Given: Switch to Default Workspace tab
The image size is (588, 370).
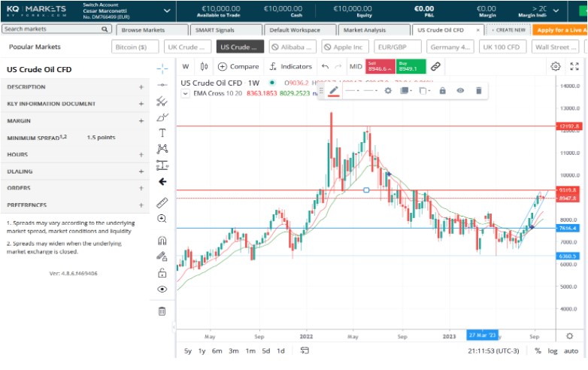Looking at the screenshot, I should 300,30.
